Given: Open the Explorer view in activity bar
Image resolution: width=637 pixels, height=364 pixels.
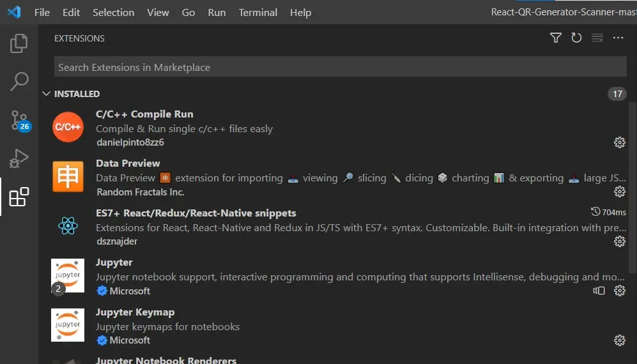Looking at the screenshot, I should pyautogui.click(x=19, y=43).
